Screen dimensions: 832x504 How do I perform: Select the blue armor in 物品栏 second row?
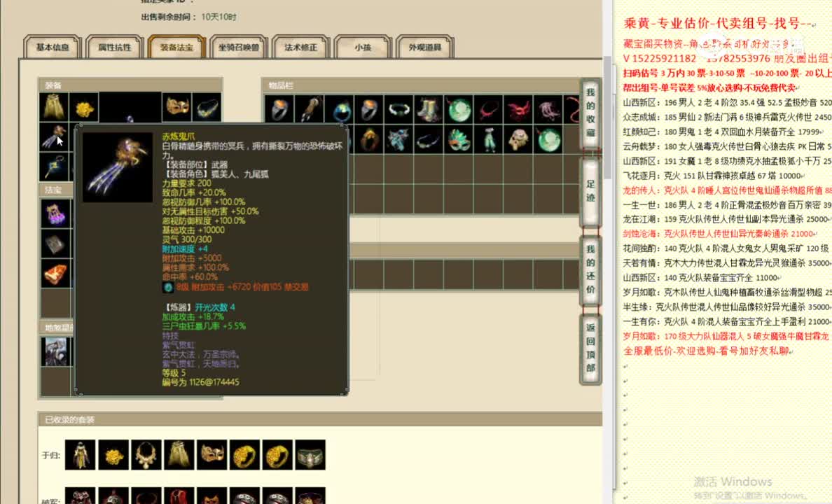399,140
